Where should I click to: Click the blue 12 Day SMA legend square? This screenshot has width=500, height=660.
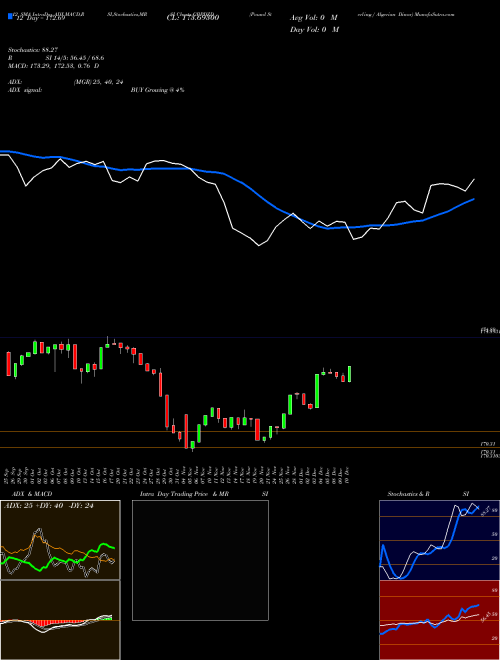coord(10,16)
